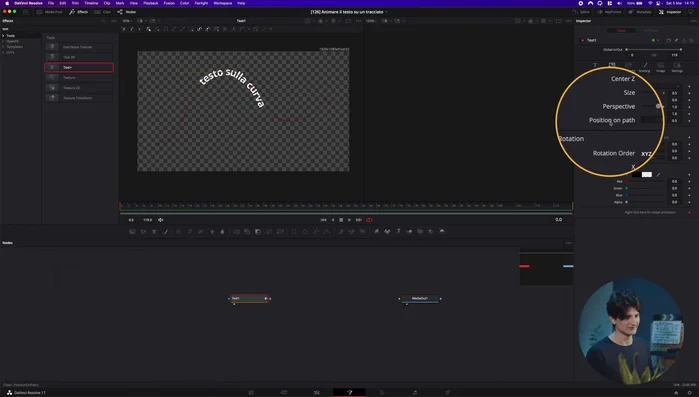Toggle the keyframe dot for the Red value
699x397 pixels.
[x=689, y=182]
